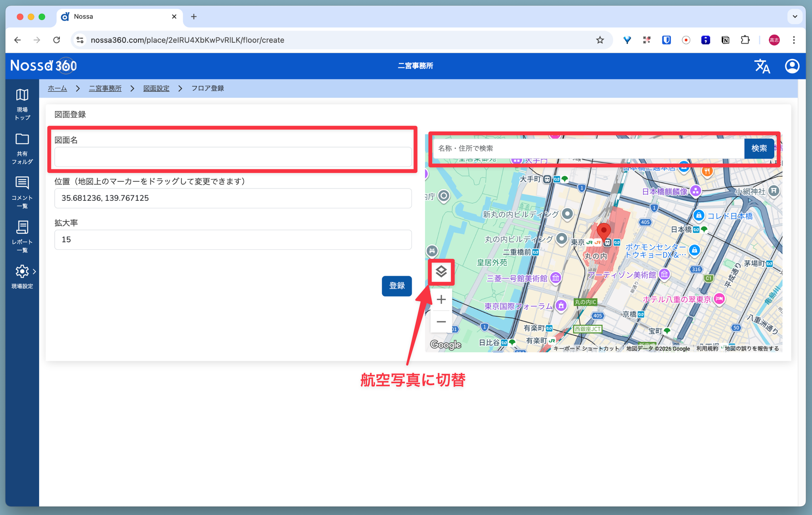Image resolution: width=812 pixels, height=515 pixels.
Task: Zoom out the map with minus button
Action: [x=441, y=321]
